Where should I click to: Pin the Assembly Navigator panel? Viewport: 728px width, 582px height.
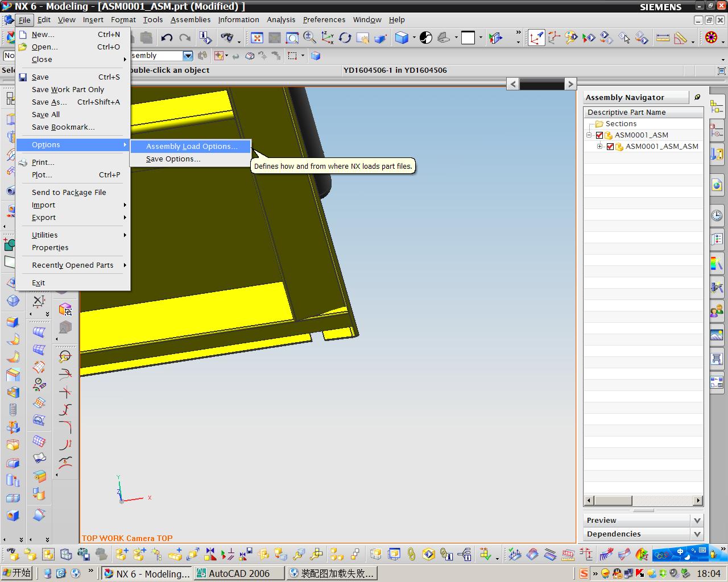[697, 97]
